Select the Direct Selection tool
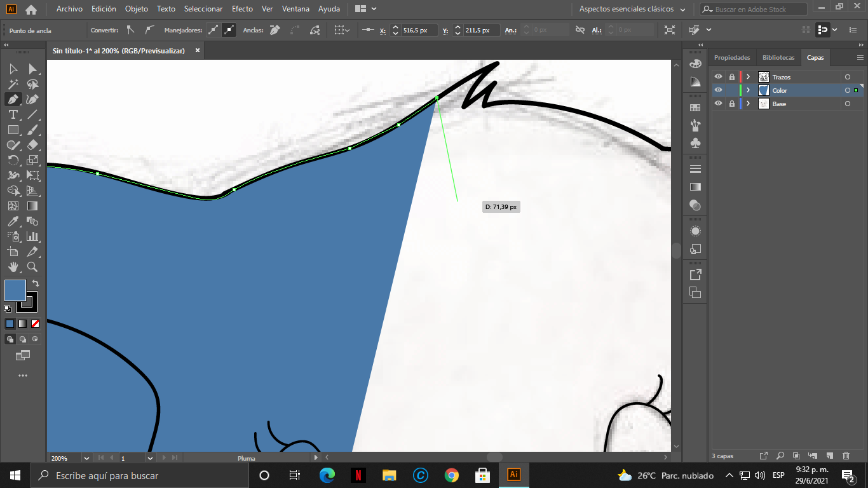868x488 pixels. coord(32,69)
